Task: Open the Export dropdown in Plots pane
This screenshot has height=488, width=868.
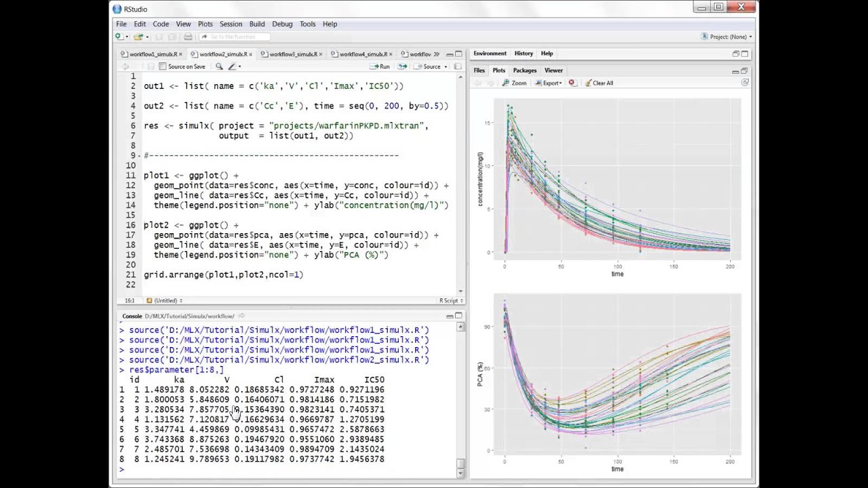Action: 548,83
